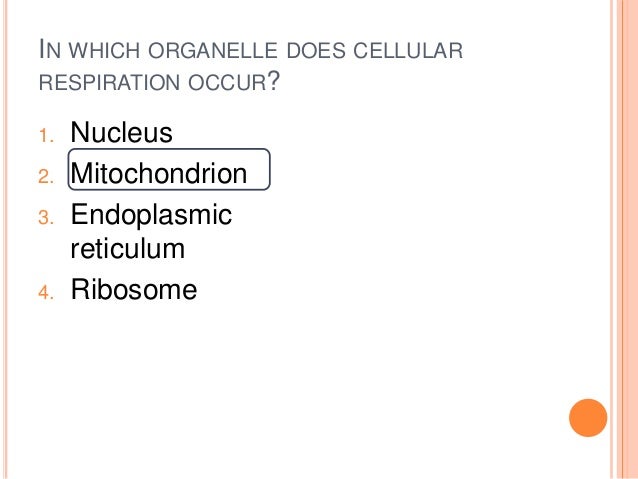Click the word WHICH in the title
This screenshot has width=638, height=479.
tap(105, 50)
